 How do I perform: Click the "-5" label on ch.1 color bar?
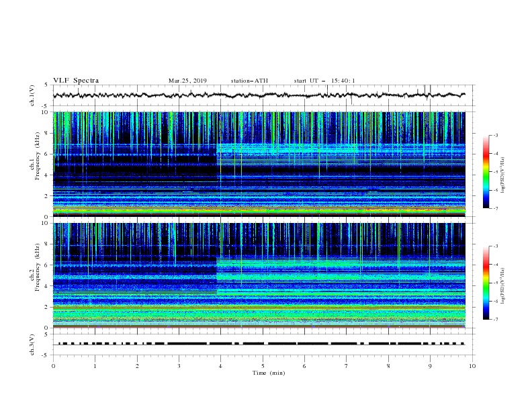point(496,172)
